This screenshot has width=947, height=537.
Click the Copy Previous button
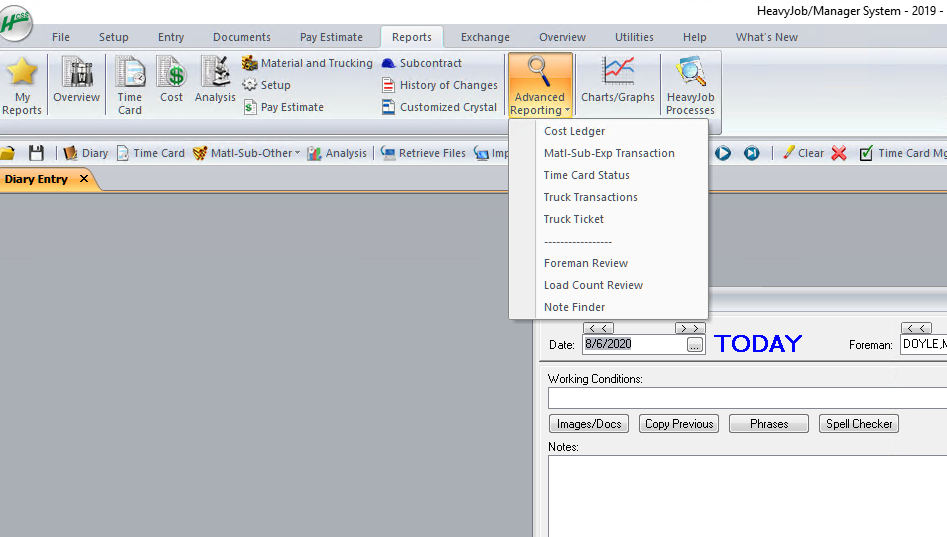(x=679, y=424)
